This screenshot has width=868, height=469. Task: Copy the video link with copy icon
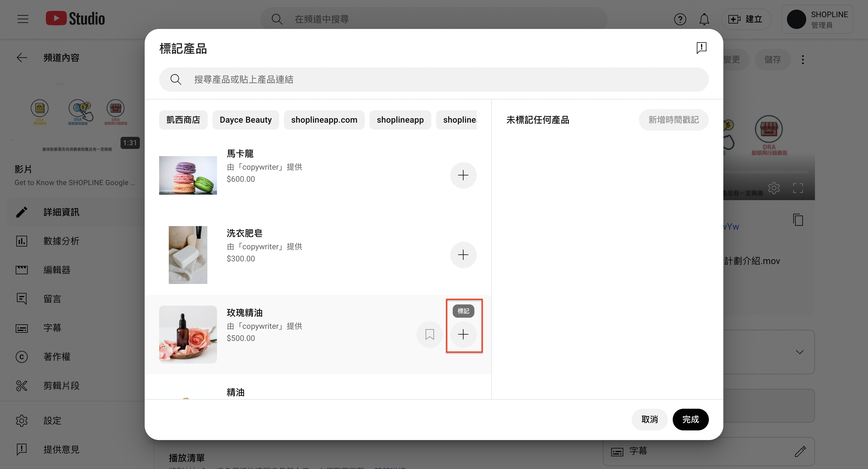click(798, 220)
